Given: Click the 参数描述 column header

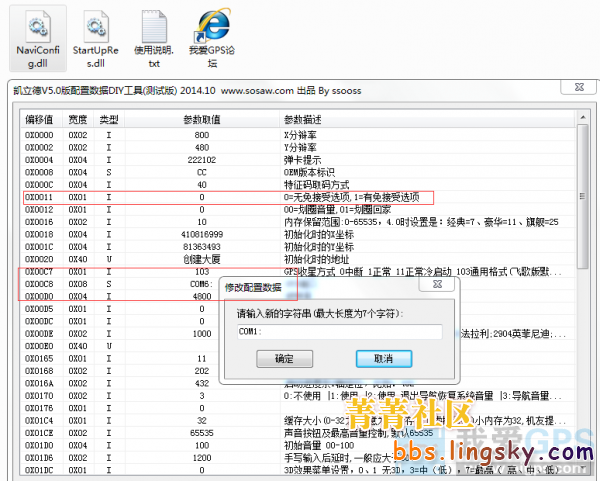Looking at the screenshot, I should click(427, 120).
